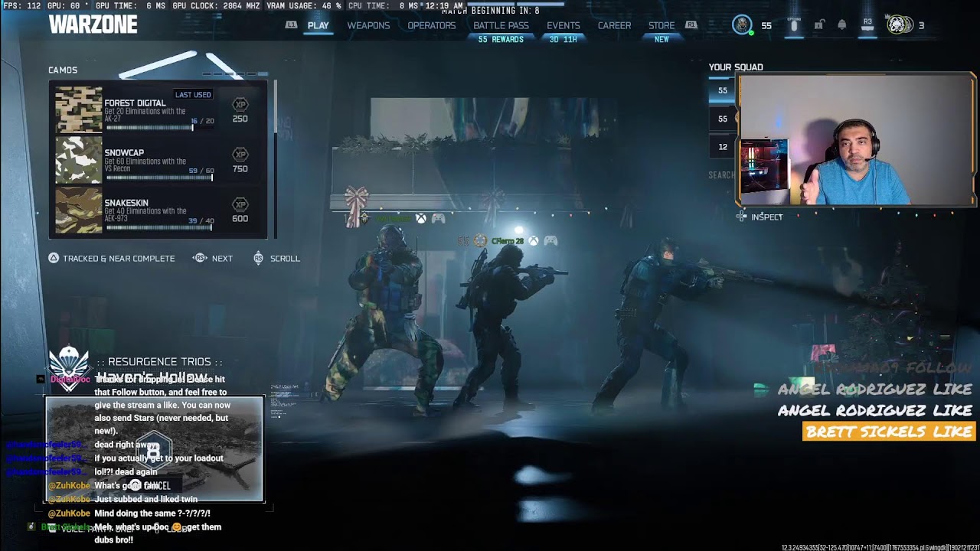Click the Xbox icon beside CFierro 28
Screen dimensions: 980x551
tap(534, 241)
